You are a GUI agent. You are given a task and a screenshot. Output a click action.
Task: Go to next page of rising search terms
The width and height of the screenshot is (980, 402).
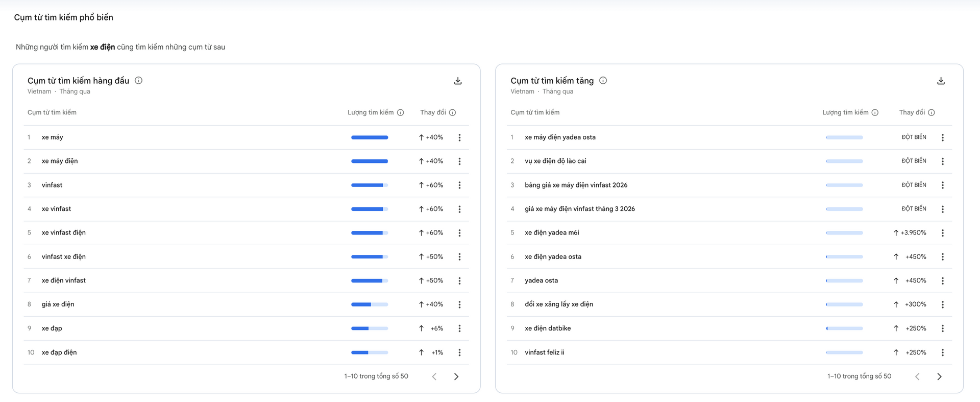(x=939, y=376)
